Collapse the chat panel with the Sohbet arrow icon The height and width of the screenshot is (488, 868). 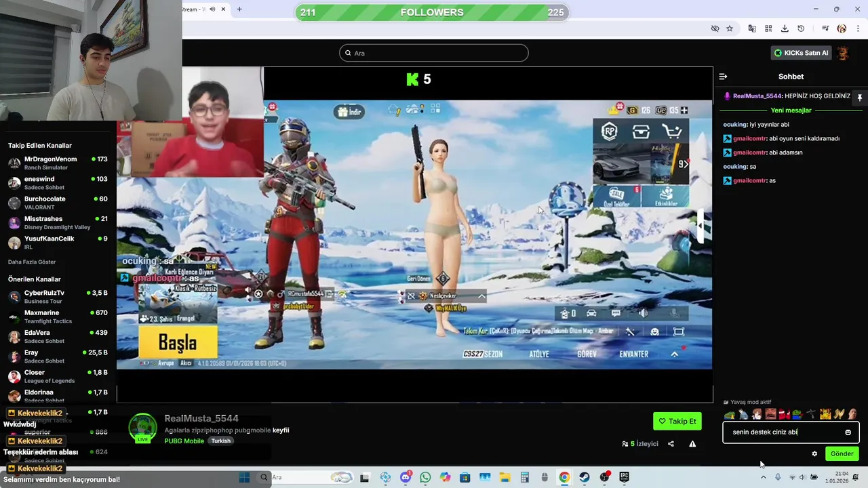click(x=723, y=77)
